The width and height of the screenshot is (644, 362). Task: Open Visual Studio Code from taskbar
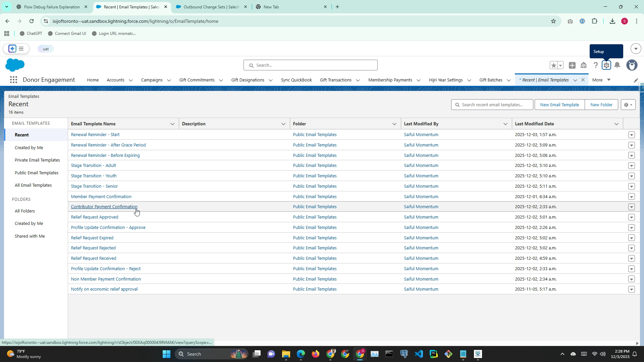pyautogui.click(x=419, y=354)
